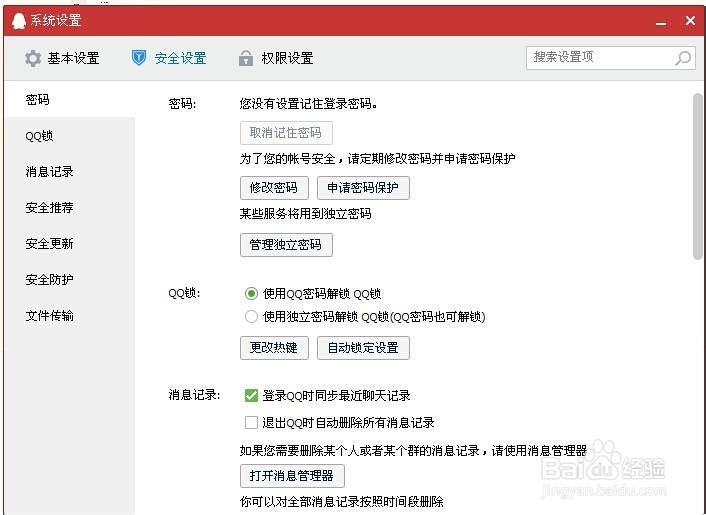The height and width of the screenshot is (515, 706).
Task: Select 密码 in the left sidebar
Action: coord(69,99)
